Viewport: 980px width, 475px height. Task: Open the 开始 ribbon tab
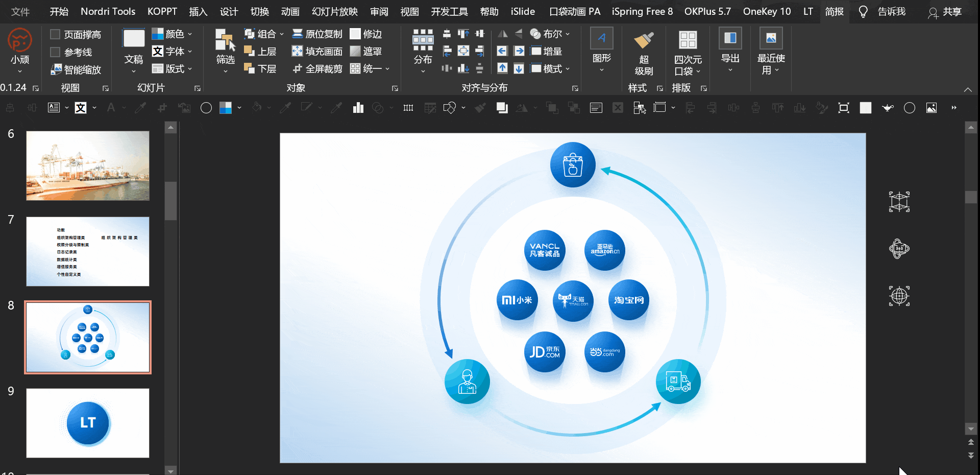tap(59, 11)
